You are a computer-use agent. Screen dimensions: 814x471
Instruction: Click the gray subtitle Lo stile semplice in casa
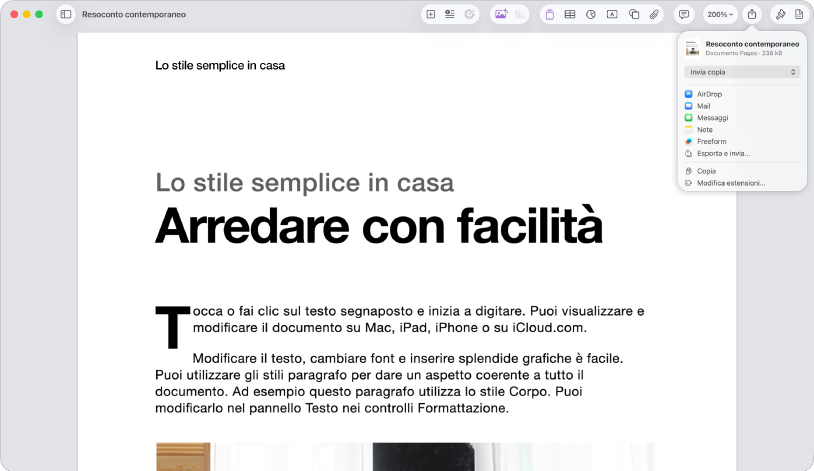click(305, 183)
